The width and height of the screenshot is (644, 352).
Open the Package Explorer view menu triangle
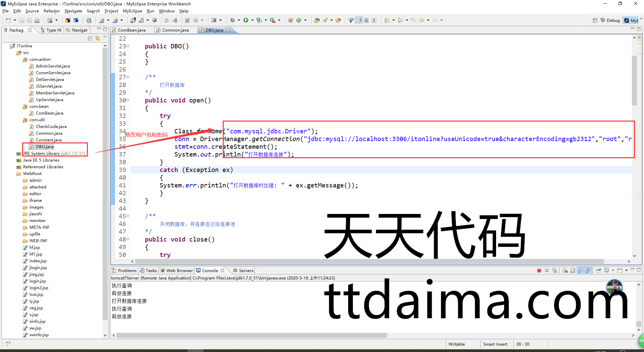pyautogui.click(x=105, y=38)
